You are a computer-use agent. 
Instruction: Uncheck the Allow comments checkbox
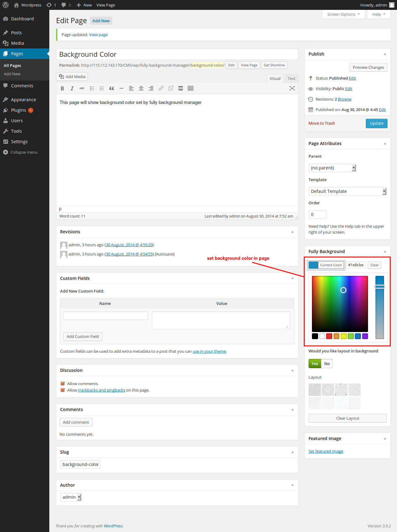[x=63, y=384]
